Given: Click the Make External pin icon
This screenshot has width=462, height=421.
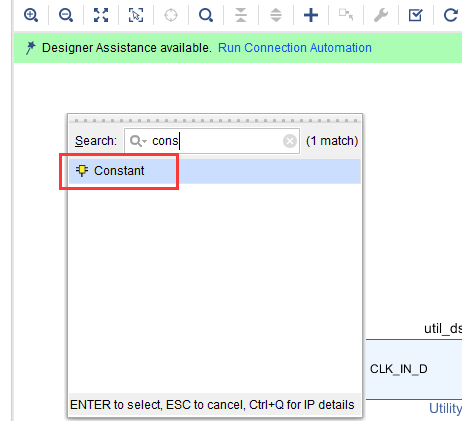Looking at the screenshot, I should pyautogui.click(x=346, y=15).
